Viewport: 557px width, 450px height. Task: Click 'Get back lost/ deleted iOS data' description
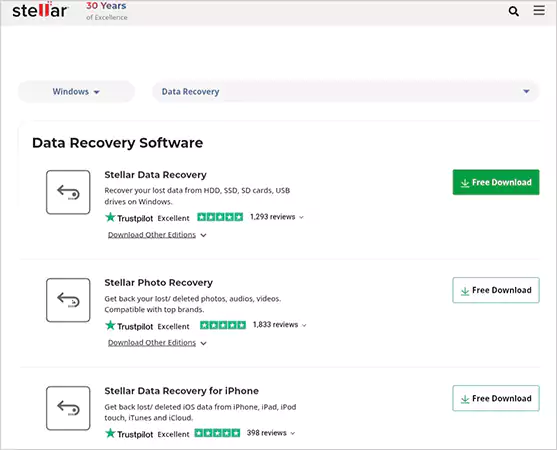point(200,412)
